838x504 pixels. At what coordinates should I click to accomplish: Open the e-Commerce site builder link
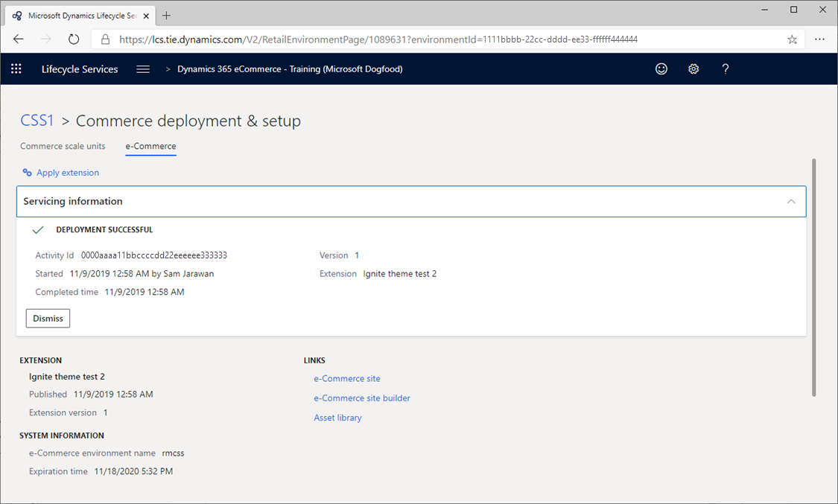click(362, 398)
